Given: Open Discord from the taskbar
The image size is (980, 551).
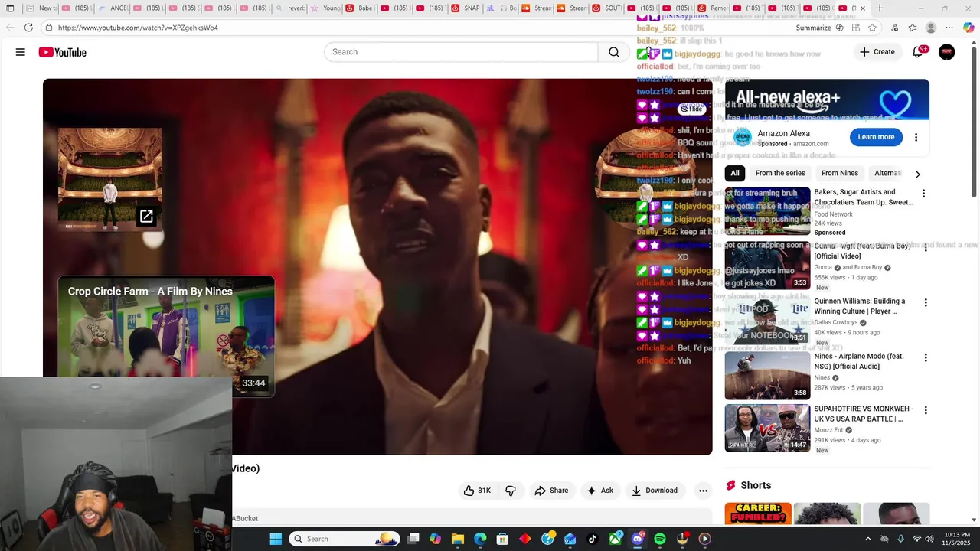Looking at the screenshot, I should 638,539.
